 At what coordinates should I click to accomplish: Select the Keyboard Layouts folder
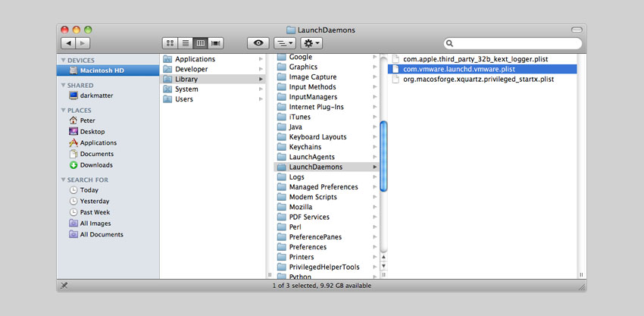[x=327, y=137]
